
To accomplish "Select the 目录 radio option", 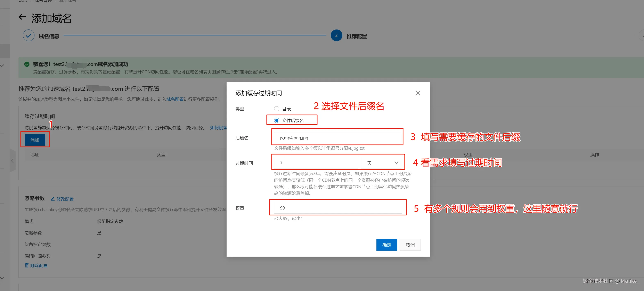I will coord(277,109).
